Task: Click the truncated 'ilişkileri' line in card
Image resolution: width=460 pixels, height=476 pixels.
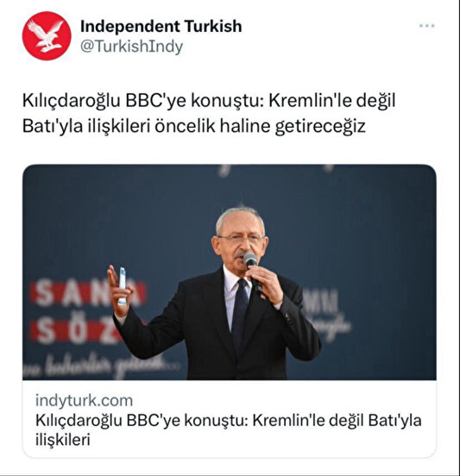Action: click(63, 440)
